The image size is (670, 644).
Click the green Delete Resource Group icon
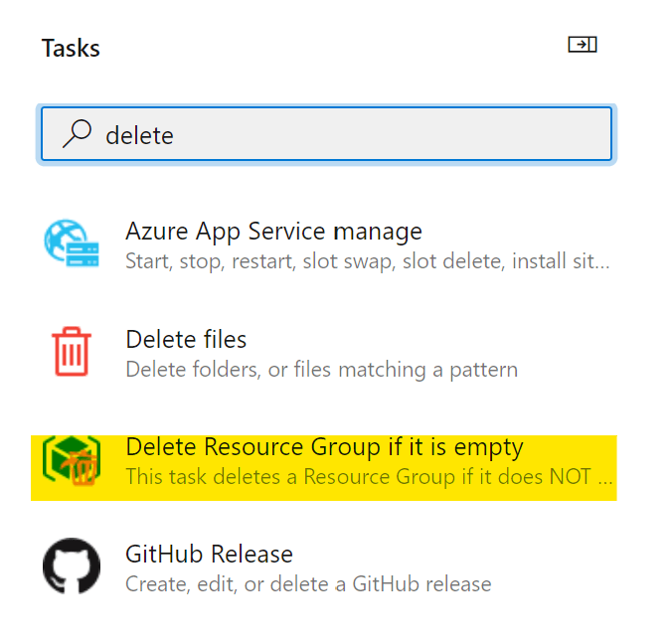click(70, 460)
